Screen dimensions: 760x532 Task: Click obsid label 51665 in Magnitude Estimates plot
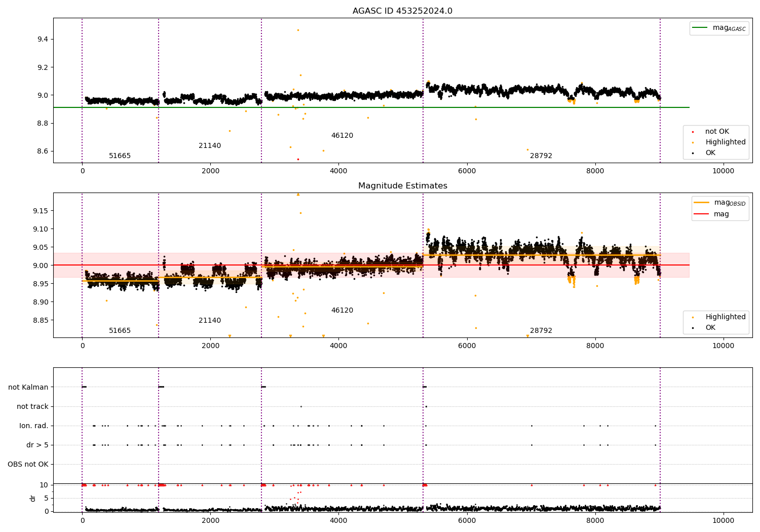120,331
